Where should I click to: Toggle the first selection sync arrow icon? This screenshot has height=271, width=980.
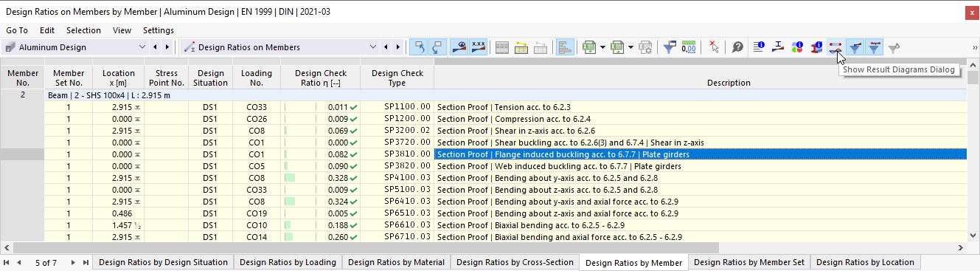(419, 47)
